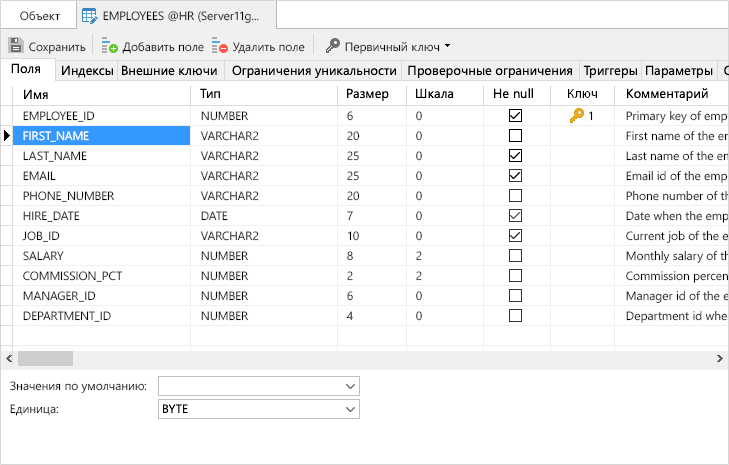
Task: Click the Primary key icon in toolbar
Action: (x=332, y=46)
